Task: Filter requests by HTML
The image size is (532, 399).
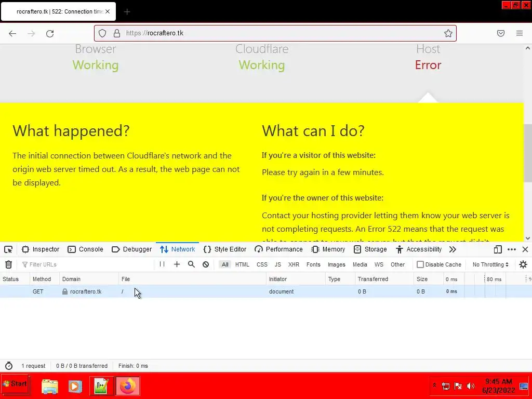Action: 242,264
